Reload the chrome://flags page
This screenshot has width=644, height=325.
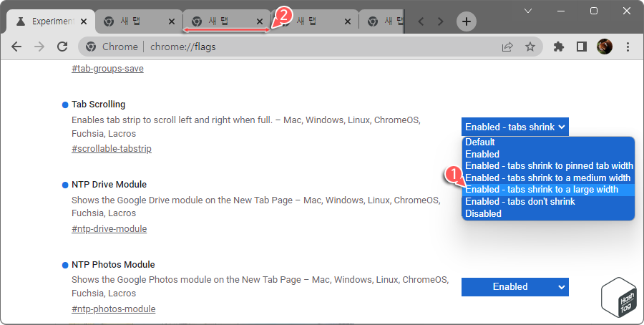62,47
